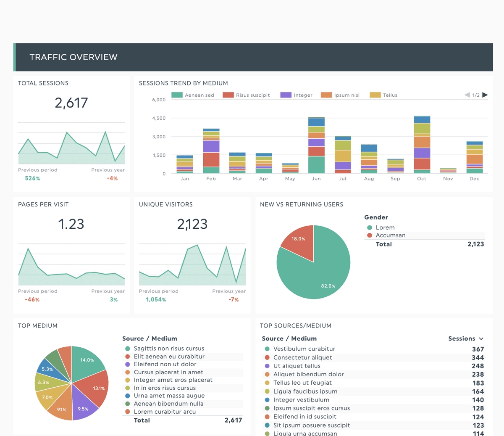This screenshot has width=504, height=436.
Task: Select Integer vestibulum source row
Action: coord(373,400)
